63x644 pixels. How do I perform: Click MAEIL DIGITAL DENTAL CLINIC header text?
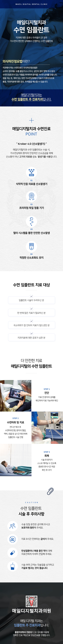(x=31, y=4)
